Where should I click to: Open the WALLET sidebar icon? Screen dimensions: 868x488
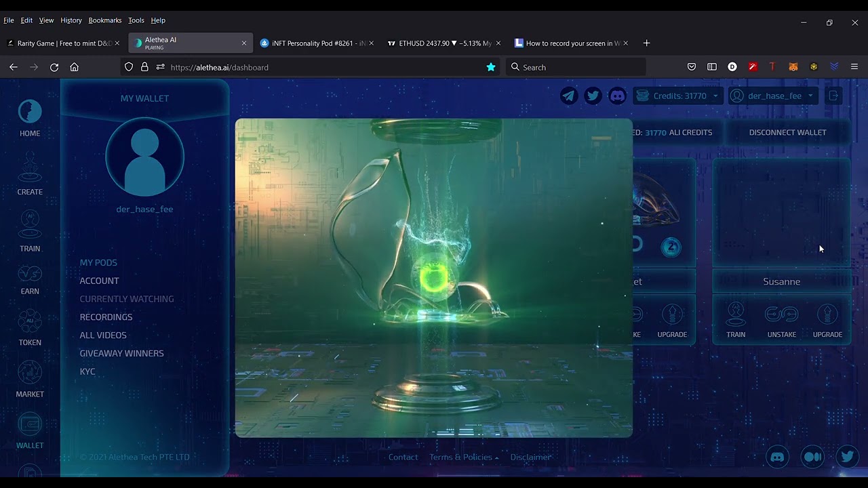pos(30,424)
